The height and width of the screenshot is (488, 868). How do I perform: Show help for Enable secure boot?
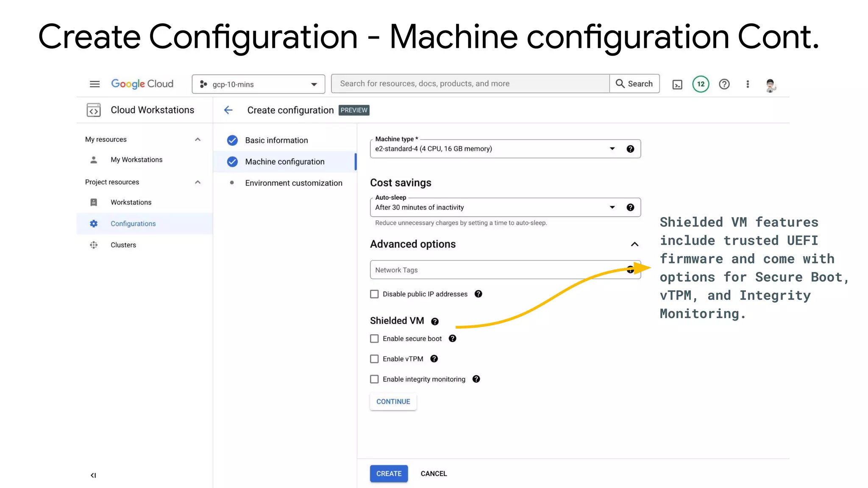[x=452, y=338]
